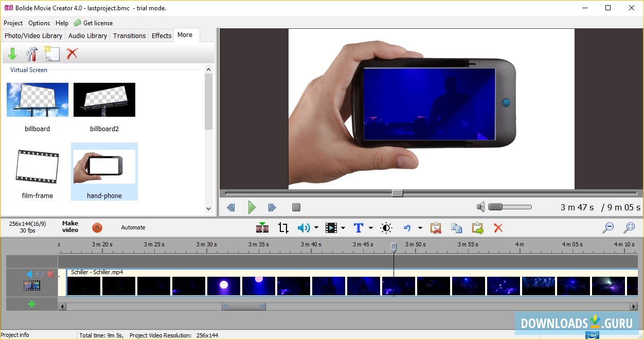Open the Options menu

pos(39,23)
